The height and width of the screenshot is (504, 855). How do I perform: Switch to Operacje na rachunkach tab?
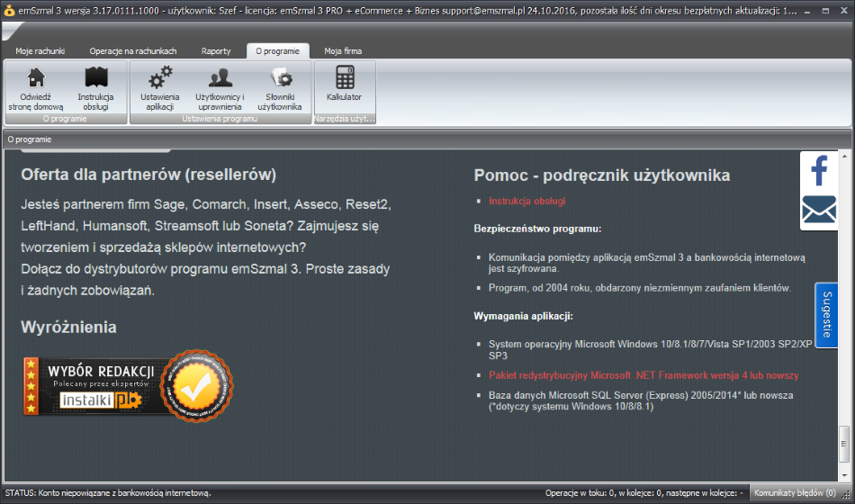[x=133, y=50]
